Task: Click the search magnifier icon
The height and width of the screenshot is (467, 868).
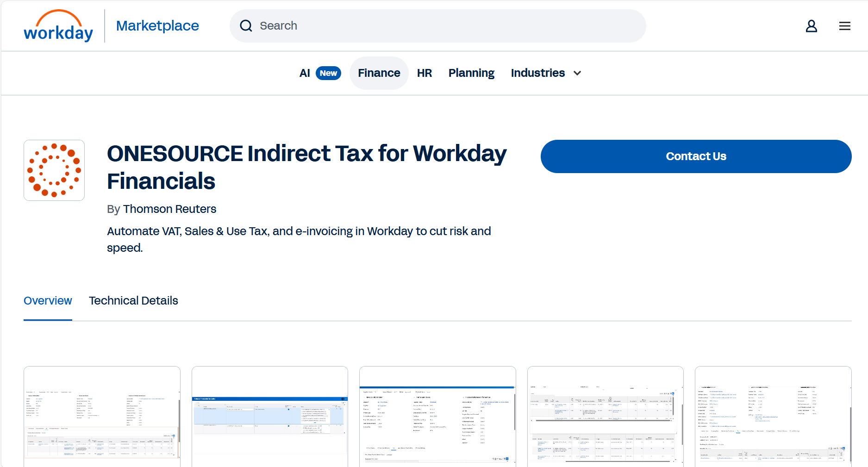Action: pyautogui.click(x=246, y=25)
